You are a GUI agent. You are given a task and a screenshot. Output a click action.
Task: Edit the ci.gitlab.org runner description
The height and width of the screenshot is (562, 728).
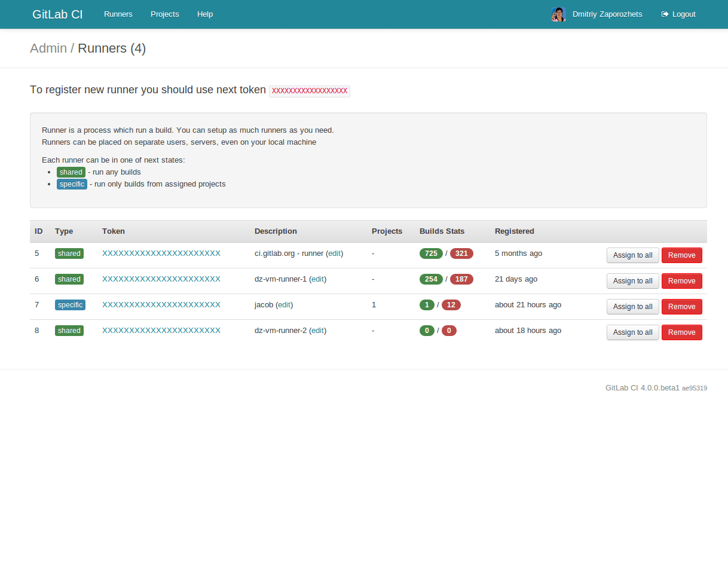(335, 253)
